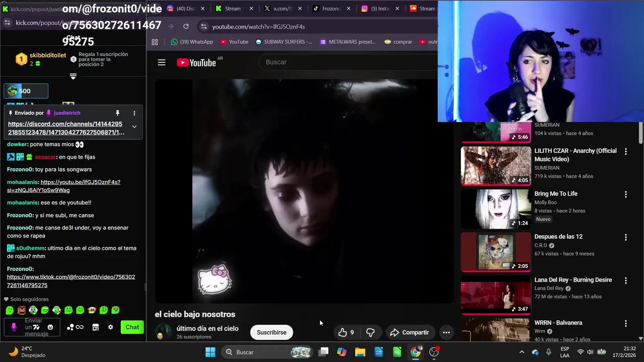Open the emoji picker in Kick chat
This screenshot has height=362, width=644.
(x=50, y=327)
